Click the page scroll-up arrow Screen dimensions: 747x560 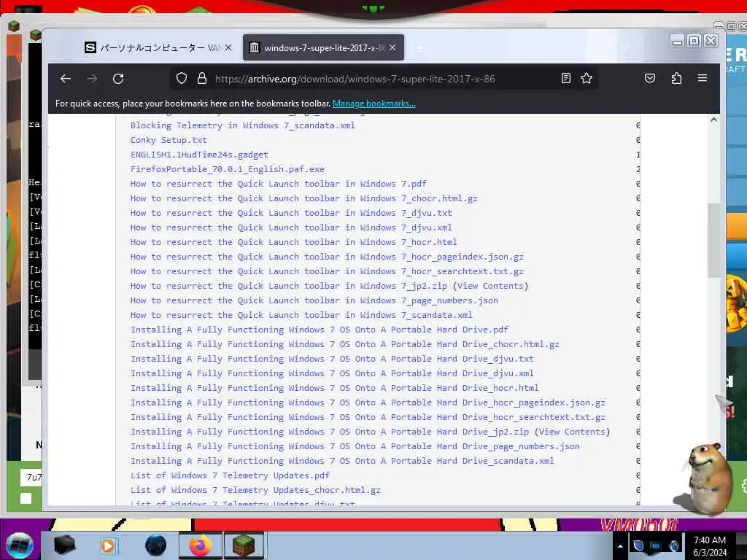pyautogui.click(x=713, y=120)
